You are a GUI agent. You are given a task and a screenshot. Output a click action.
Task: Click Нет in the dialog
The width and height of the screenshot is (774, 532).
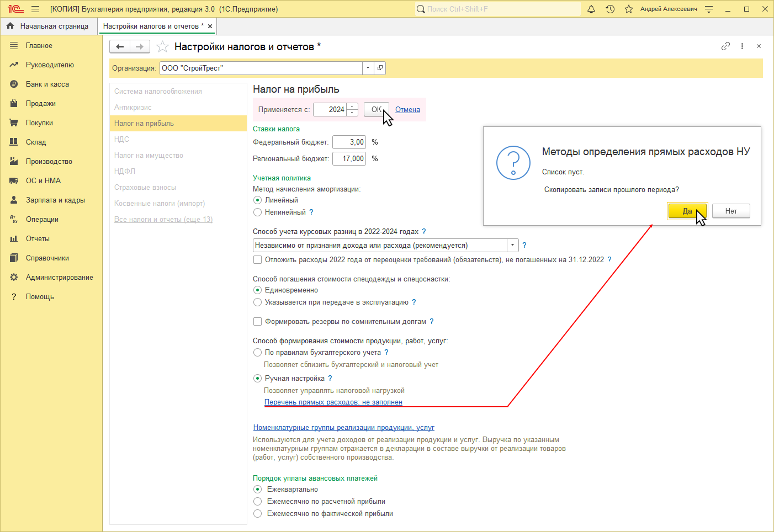[731, 211]
